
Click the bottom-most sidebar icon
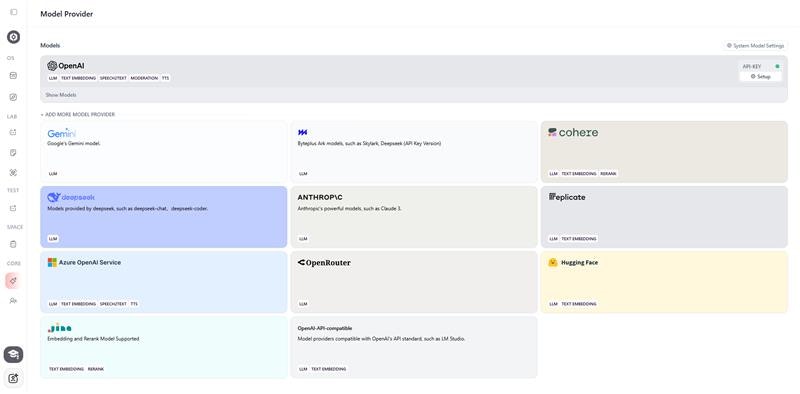14,378
